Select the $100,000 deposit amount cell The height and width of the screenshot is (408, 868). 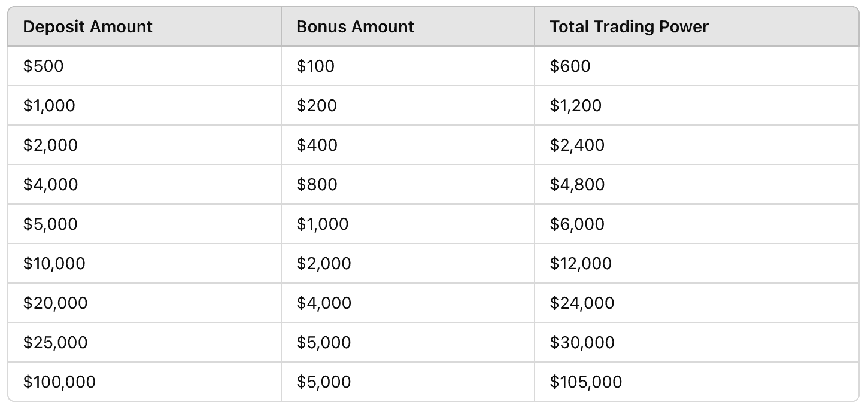(59, 382)
